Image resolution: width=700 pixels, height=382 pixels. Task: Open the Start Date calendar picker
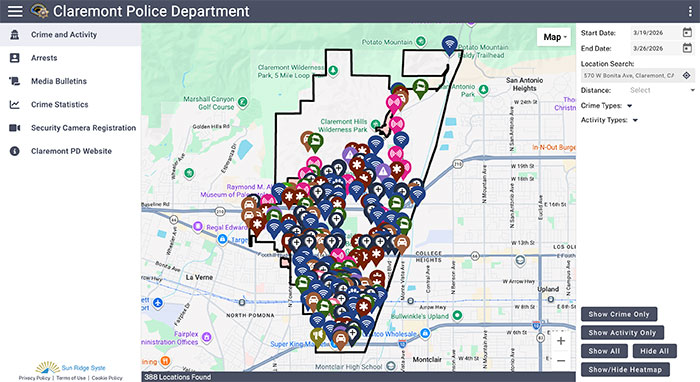point(687,32)
